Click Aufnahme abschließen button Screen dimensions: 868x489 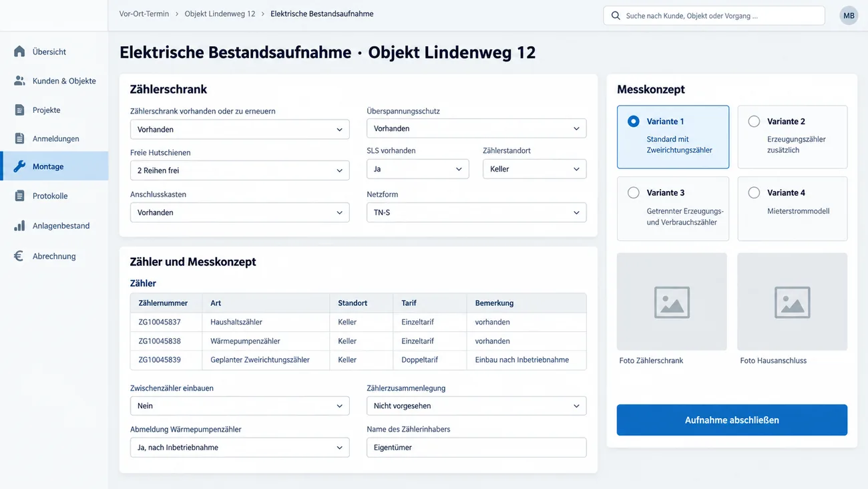point(732,420)
